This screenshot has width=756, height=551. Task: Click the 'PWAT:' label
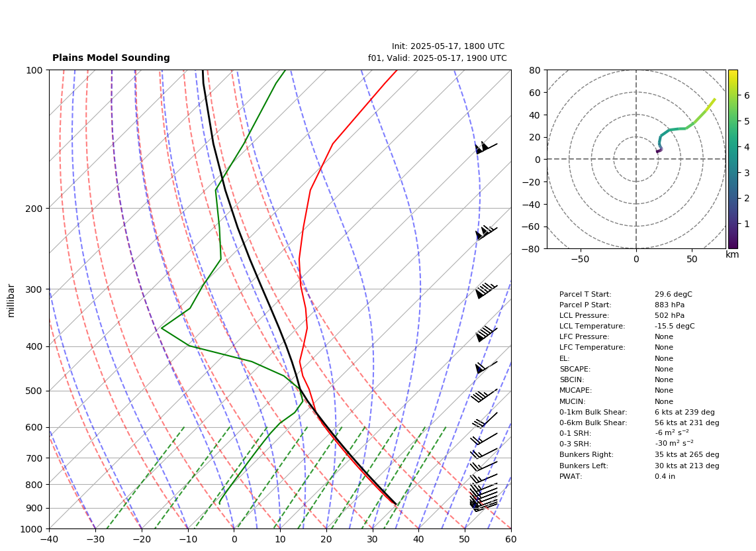571,476
